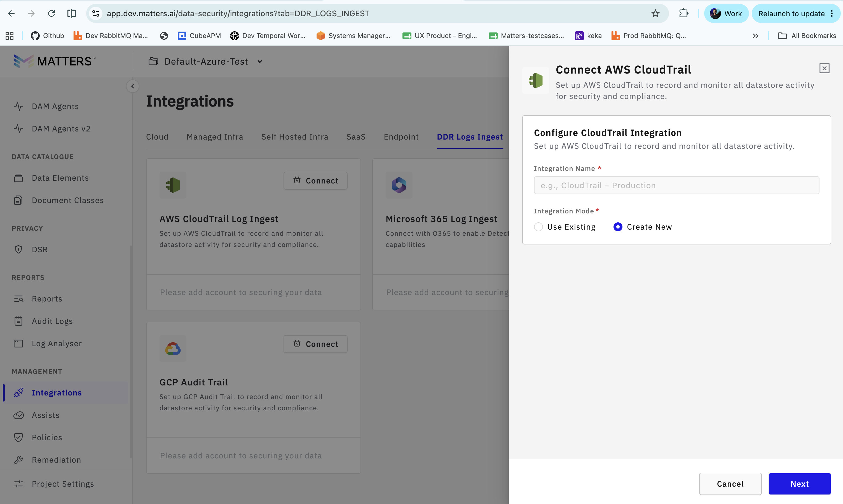
Task: Show more bookmarks with the double chevron
Action: [x=755, y=36]
